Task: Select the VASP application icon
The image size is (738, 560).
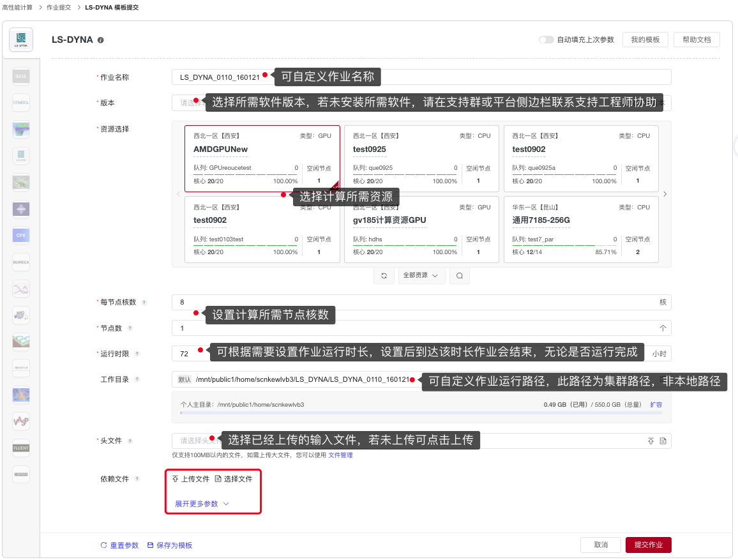Action: pos(21,421)
